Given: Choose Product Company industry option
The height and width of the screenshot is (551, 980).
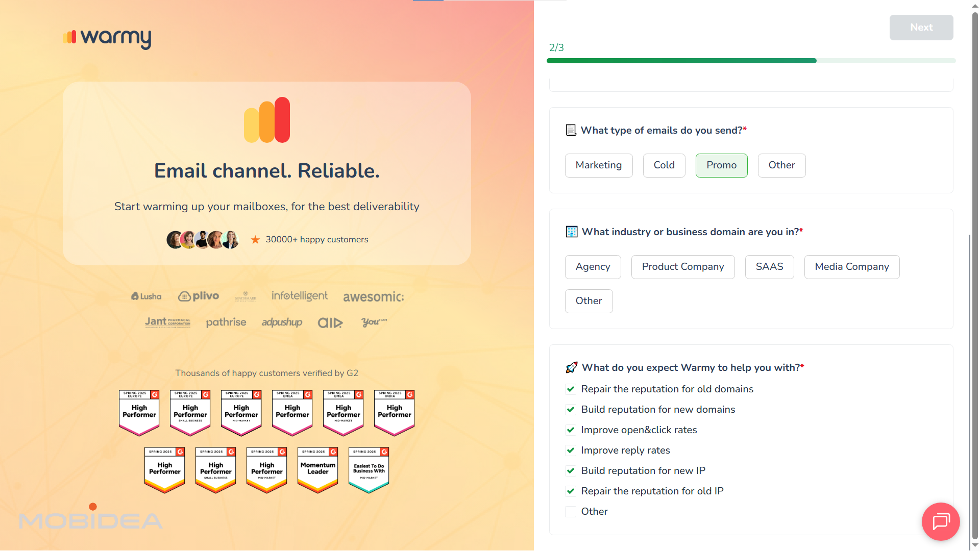Looking at the screenshot, I should click(682, 267).
